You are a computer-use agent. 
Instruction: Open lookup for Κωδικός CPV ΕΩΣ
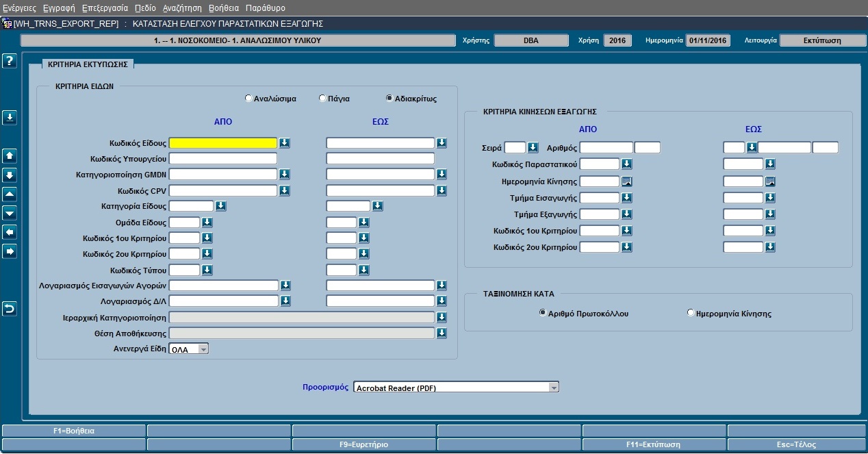(x=442, y=190)
